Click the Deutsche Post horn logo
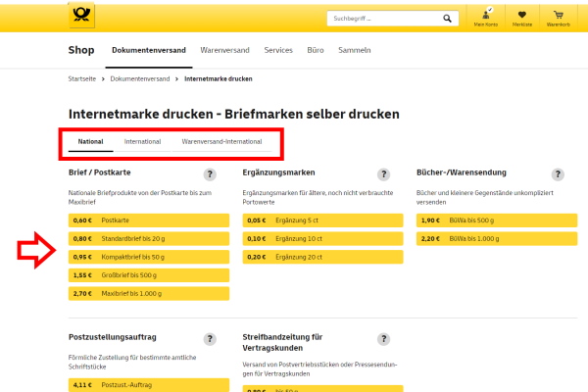 [81, 15]
